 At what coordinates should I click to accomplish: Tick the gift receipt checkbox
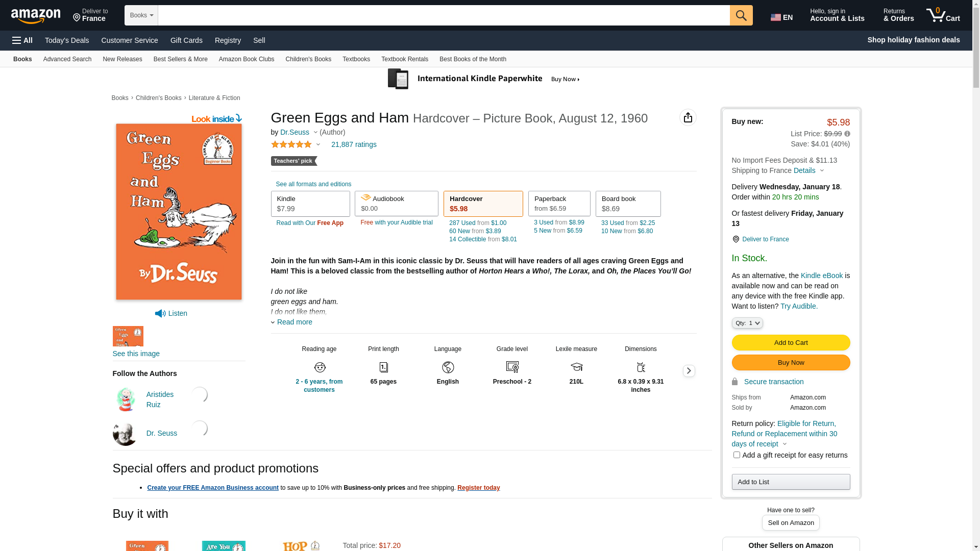click(736, 455)
